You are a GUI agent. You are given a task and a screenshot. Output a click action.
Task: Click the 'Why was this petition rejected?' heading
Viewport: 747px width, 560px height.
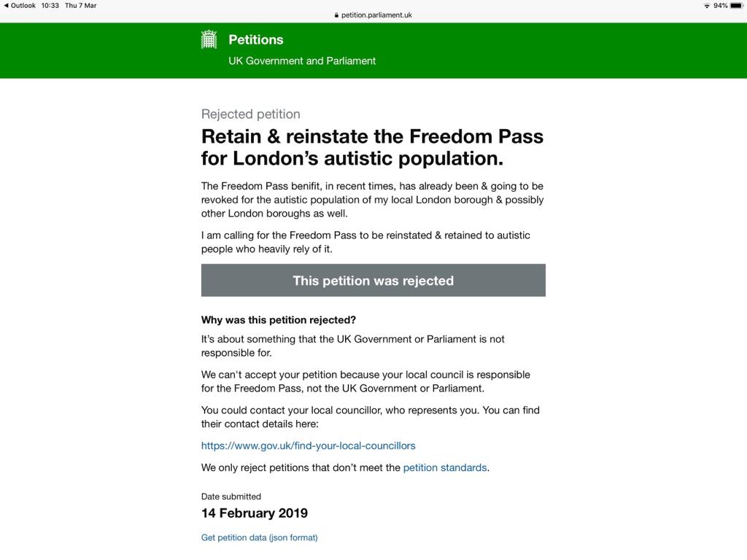278,320
